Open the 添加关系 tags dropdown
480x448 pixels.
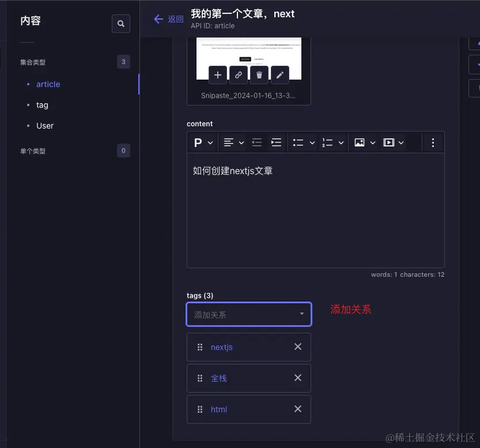249,314
